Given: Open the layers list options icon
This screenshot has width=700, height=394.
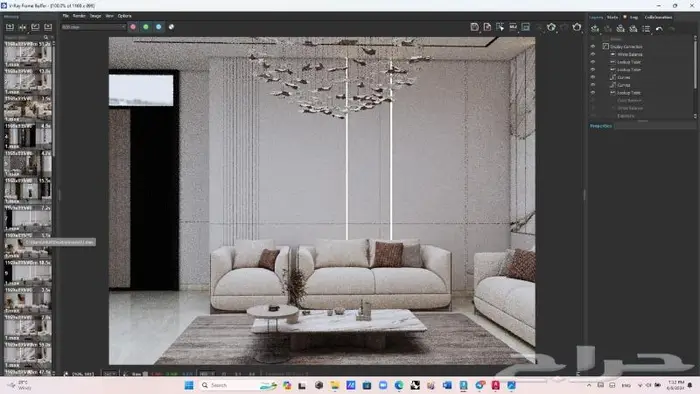Looking at the screenshot, I should click(x=646, y=29).
